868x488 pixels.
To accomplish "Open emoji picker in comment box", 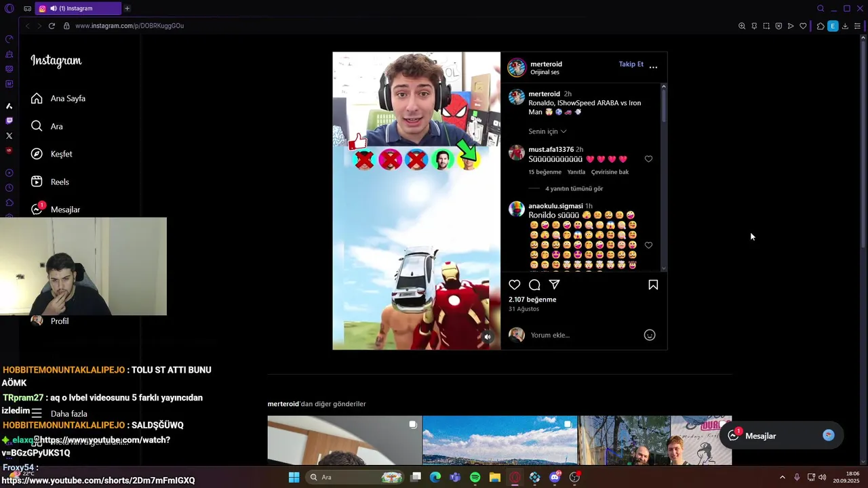I will click(x=650, y=335).
